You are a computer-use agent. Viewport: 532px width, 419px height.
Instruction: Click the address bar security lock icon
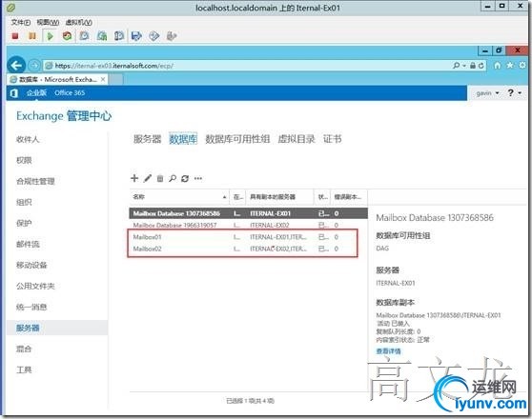(x=473, y=66)
